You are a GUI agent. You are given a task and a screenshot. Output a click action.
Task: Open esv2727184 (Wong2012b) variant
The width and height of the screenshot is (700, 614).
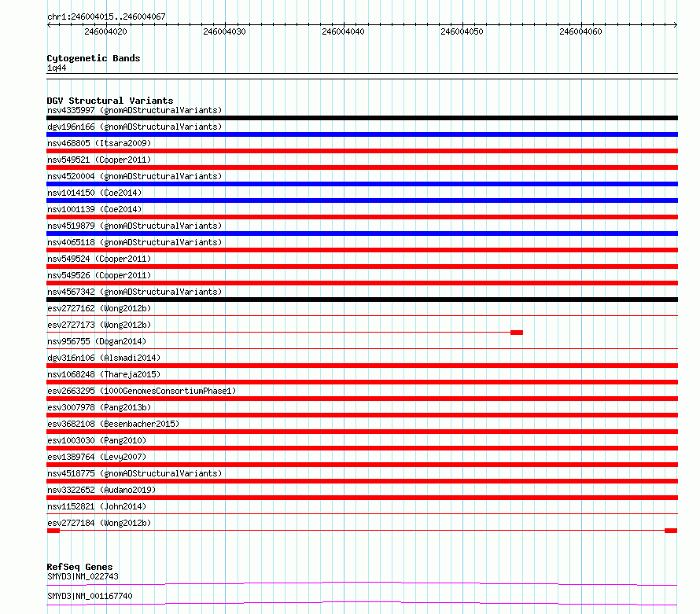click(x=99, y=523)
